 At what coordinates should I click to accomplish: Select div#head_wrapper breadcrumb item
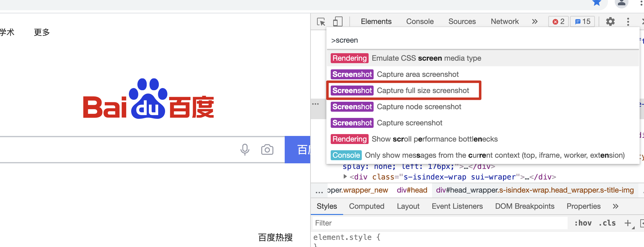(535, 190)
